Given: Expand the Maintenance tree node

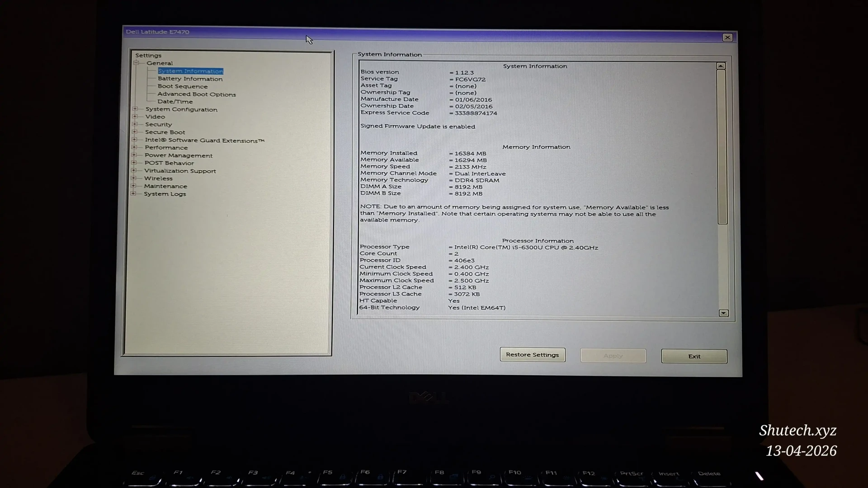Looking at the screenshot, I should [x=133, y=186].
